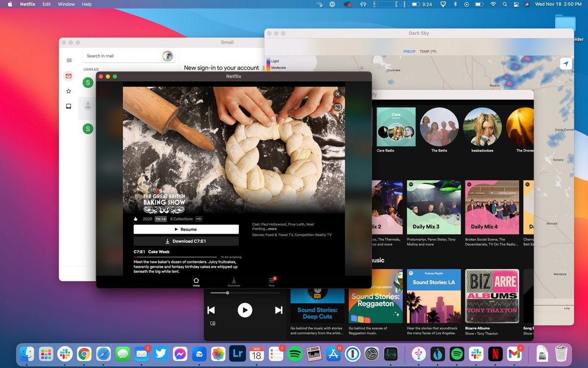This screenshot has height=368, width=588.
Task: Open the Wi-Fi menu bar icon
Action: [493, 4]
